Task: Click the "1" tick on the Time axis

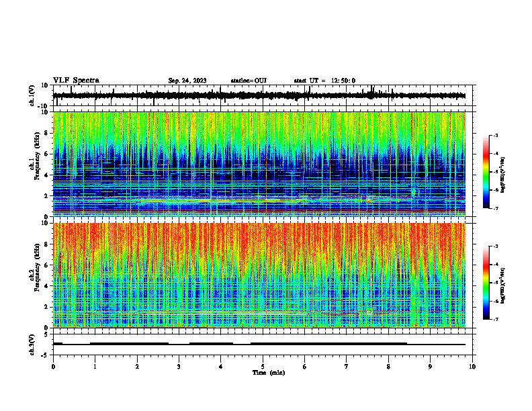Action: (x=95, y=367)
